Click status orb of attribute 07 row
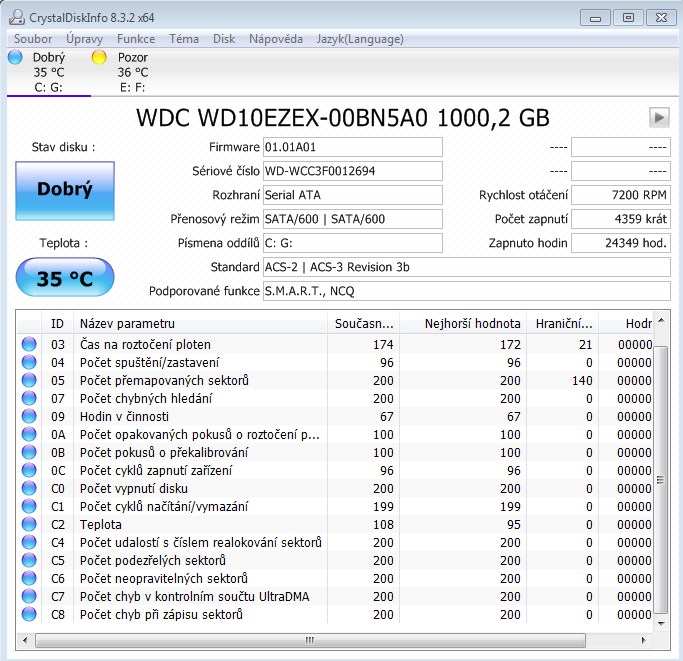The width and height of the screenshot is (683, 661). coord(29,398)
